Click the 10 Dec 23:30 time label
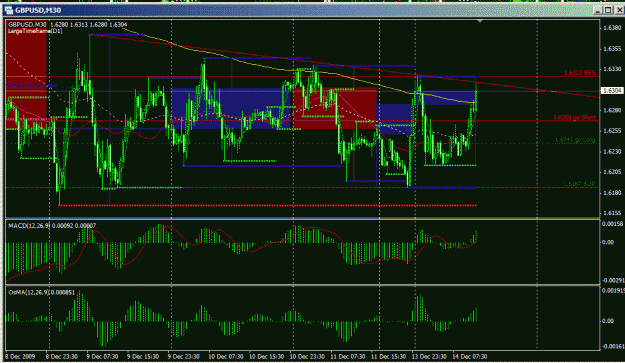The image size is (625, 363). tap(307, 357)
